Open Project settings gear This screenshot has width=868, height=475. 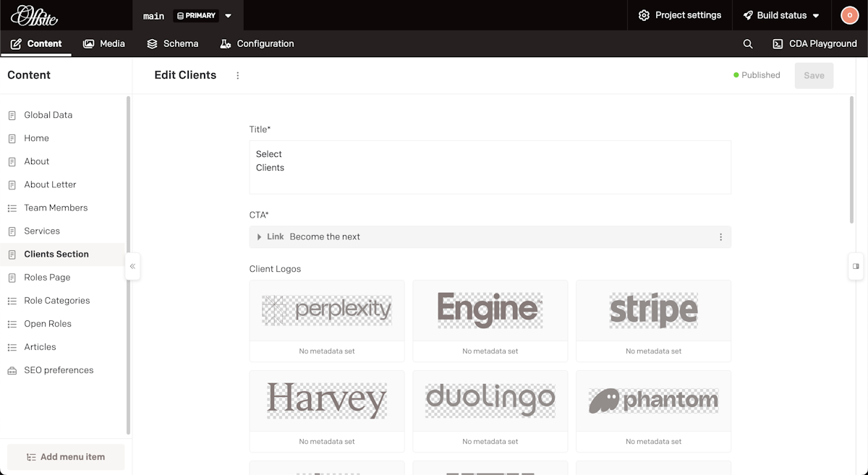pyautogui.click(x=679, y=15)
